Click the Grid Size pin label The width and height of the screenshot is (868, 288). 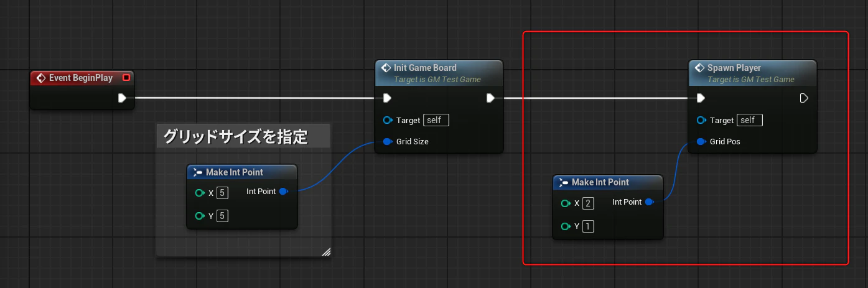413,141
